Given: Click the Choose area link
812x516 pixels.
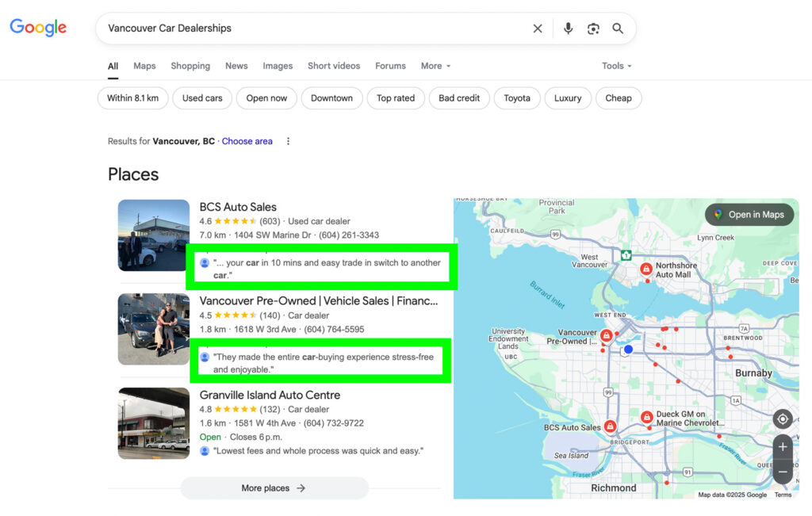Looking at the screenshot, I should (247, 141).
